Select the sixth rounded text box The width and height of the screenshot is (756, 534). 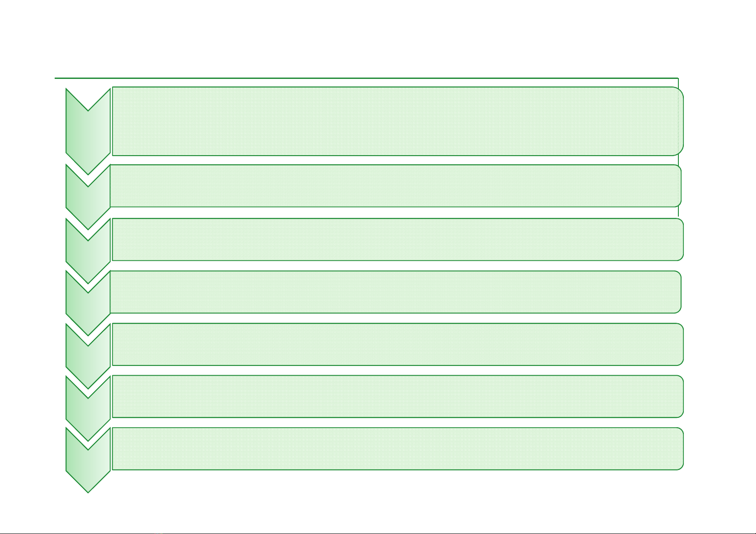[397, 396]
